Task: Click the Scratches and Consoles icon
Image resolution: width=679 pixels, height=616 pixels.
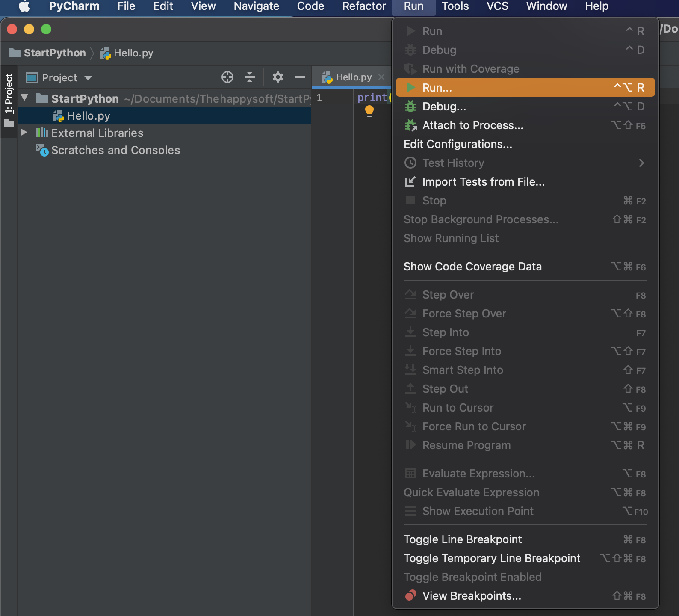Action: click(x=42, y=150)
